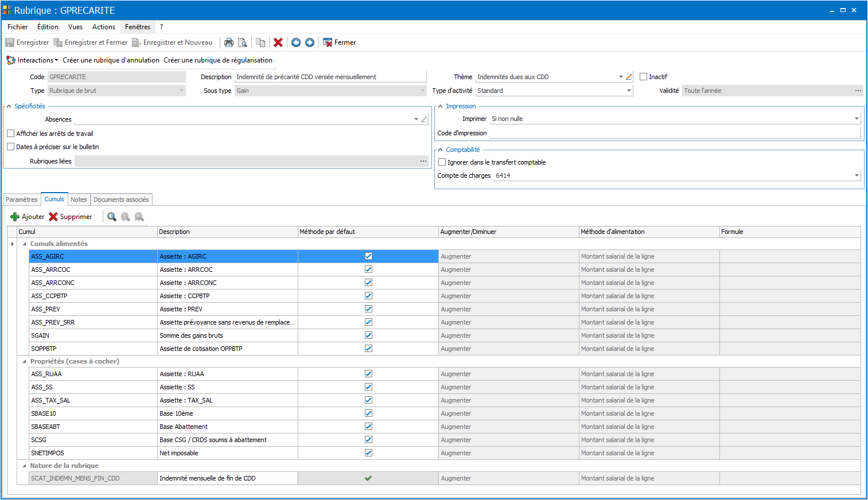
Task: Click Enregistrer et Nouveau in the toolbar
Action: (x=172, y=42)
